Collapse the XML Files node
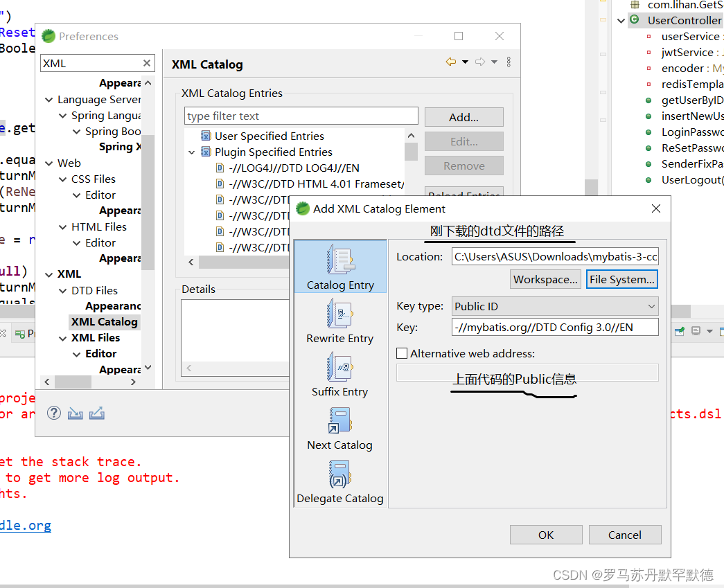Viewport: 724px width, 588px height. pyautogui.click(x=63, y=338)
